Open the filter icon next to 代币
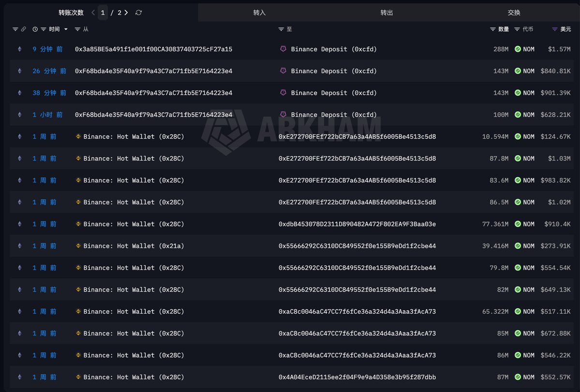 [517, 29]
